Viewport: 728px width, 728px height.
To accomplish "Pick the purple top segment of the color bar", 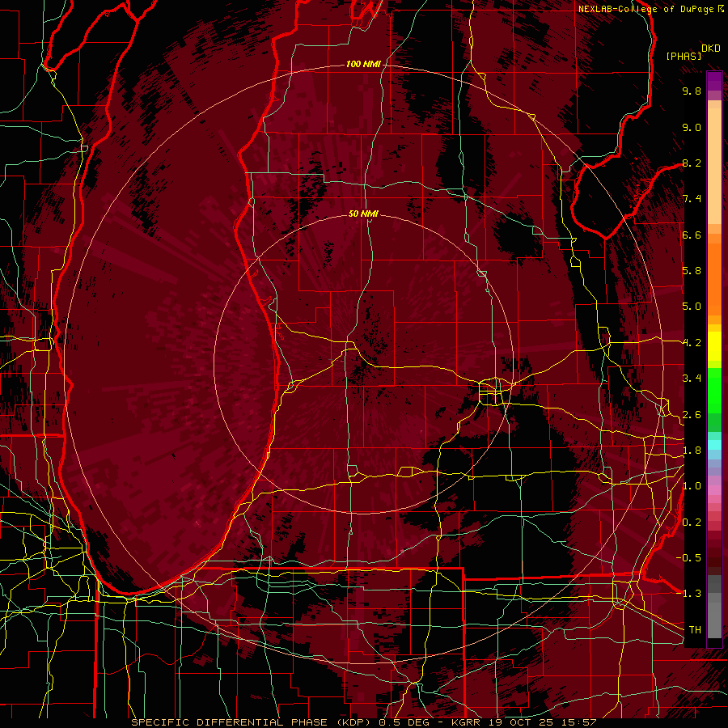I will click(x=714, y=81).
